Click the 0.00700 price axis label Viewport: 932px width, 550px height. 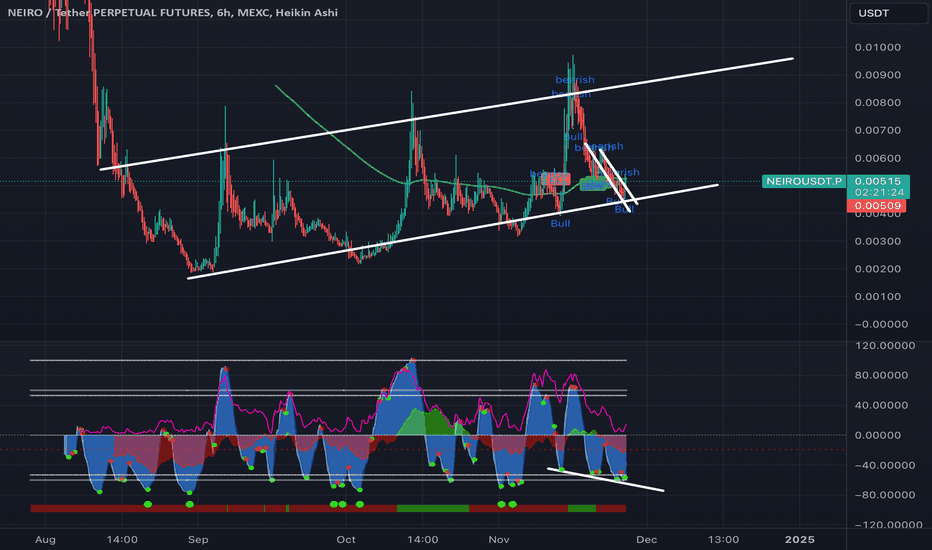pos(878,130)
